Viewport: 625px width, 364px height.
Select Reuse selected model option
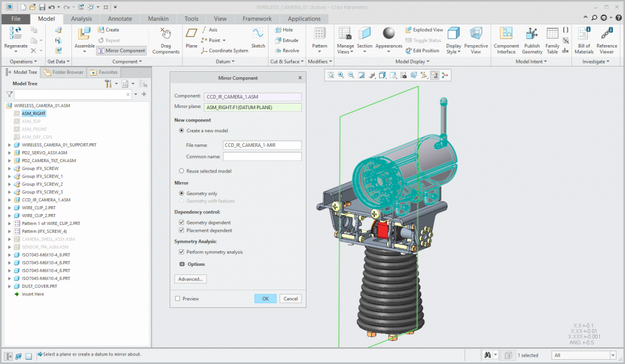(181, 171)
